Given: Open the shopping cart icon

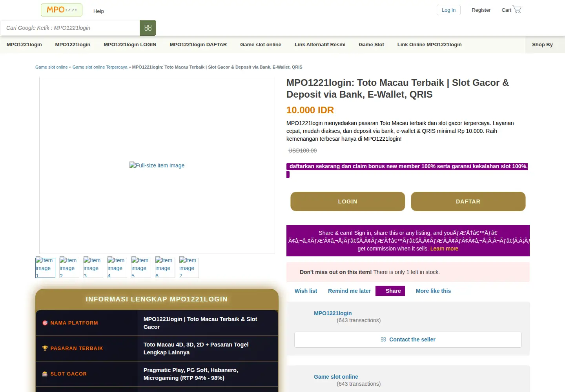Looking at the screenshot, I should click(x=517, y=9).
